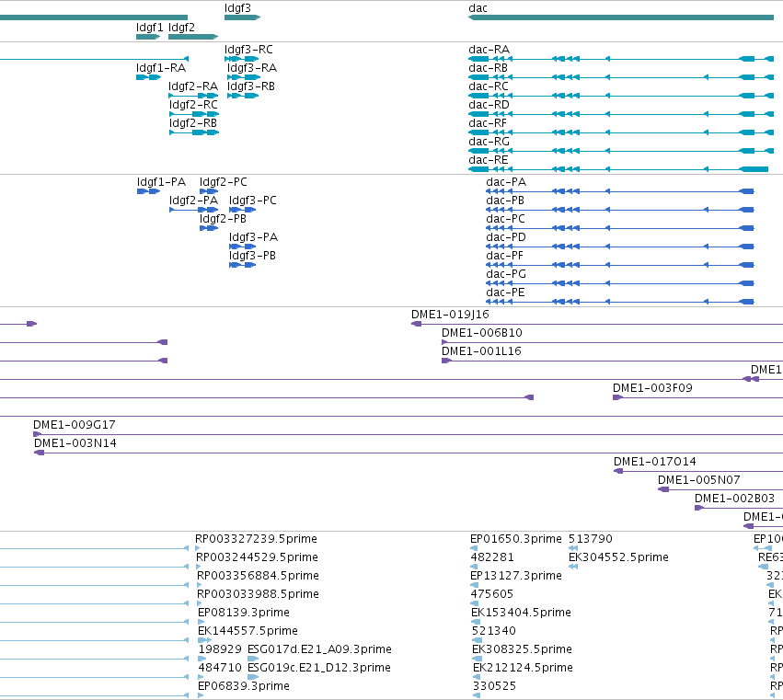Image resolution: width=783 pixels, height=700 pixels.
Task: Select the Idgf3 gene bar
Action: (x=242, y=17)
